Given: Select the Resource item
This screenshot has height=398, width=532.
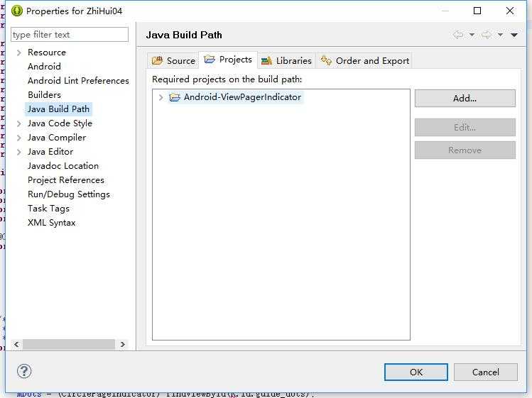Looking at the screenshot, I should (x=47, y=52).
